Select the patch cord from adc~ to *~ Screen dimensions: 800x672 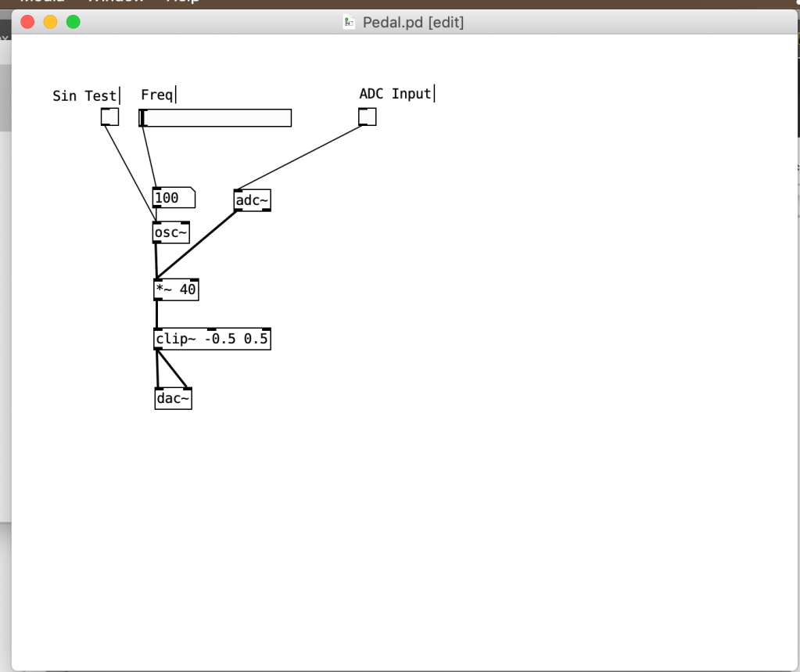click(199, 243)
